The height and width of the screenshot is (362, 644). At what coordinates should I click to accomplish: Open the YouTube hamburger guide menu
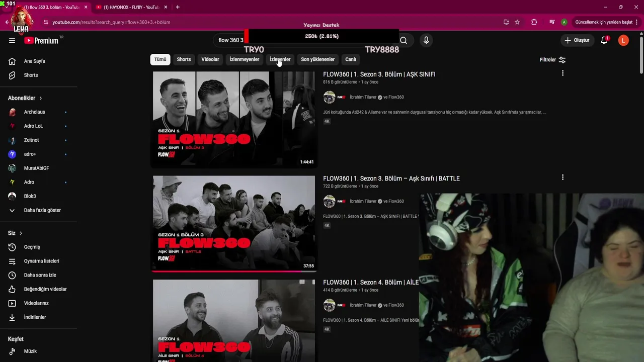[x=12, y=40]
